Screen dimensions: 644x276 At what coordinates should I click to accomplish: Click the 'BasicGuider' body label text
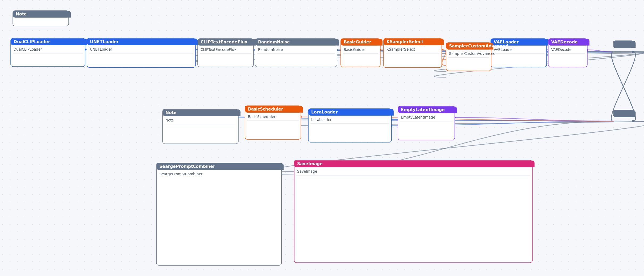coord(354,50)
